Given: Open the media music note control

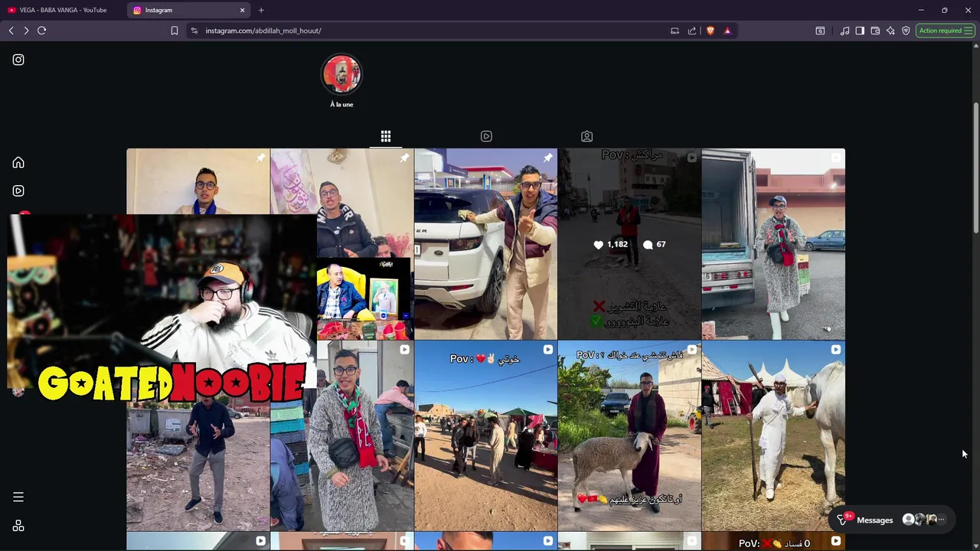Looking at the screenshot, I should [844, 31].
